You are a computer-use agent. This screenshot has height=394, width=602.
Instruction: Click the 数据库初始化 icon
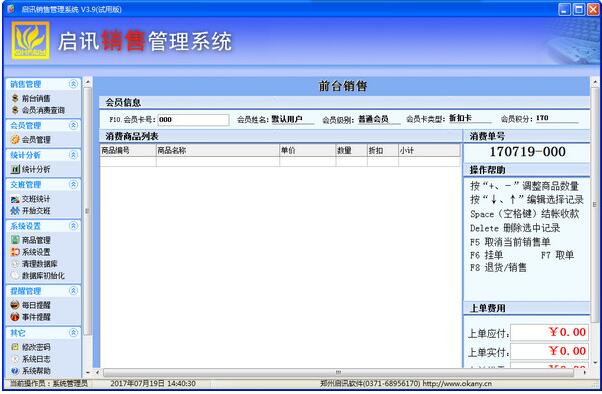coord(15,275)
